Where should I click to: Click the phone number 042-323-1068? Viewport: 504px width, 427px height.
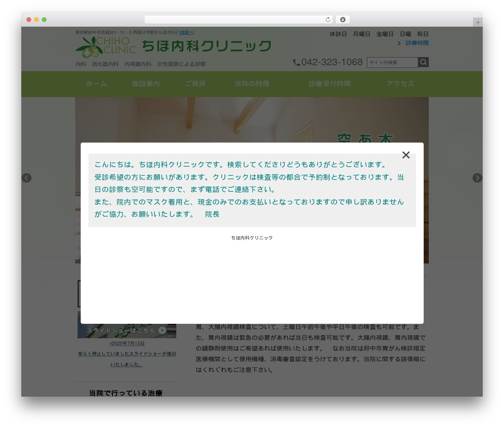point(332,62)
